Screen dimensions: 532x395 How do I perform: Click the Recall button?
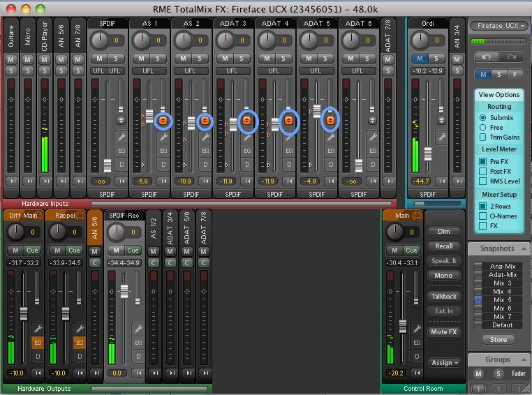pyautogui.click(x=444, y=246)
